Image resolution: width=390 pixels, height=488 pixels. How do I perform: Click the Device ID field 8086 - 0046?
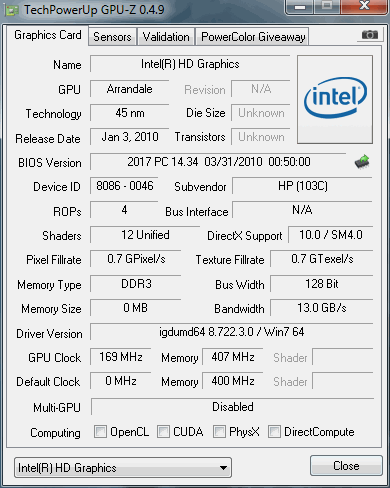pyautogui.click(x=124, y=186)
